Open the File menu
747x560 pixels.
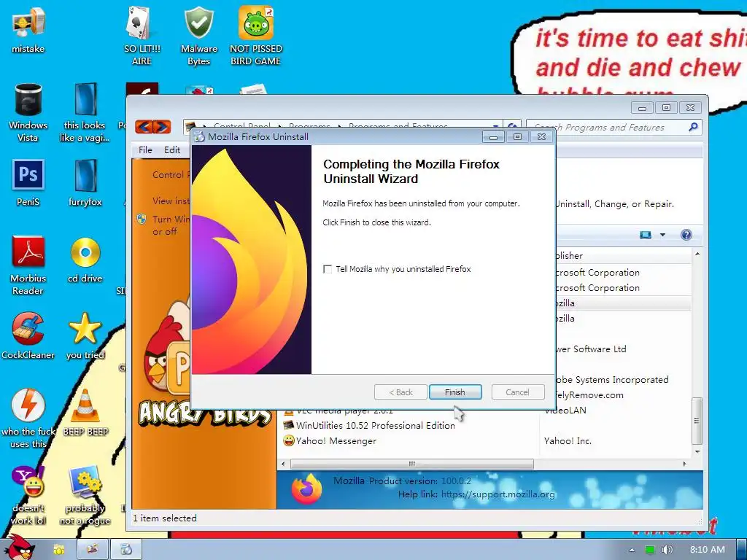(145, 150)
